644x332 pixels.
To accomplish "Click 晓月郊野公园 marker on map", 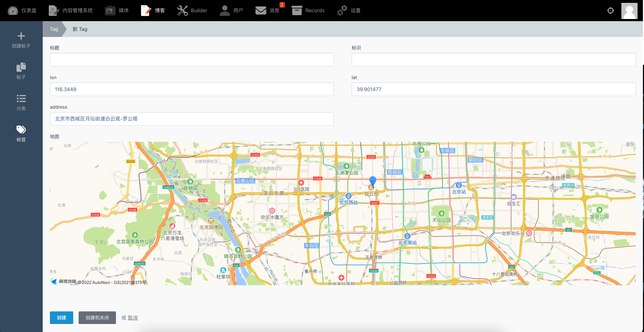I will [x=238, y=250].
